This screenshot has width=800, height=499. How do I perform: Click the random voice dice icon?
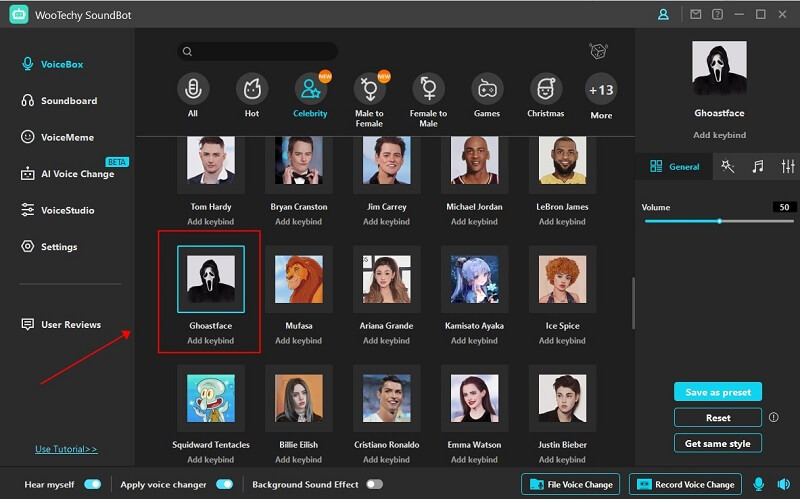tap(599, 51)
